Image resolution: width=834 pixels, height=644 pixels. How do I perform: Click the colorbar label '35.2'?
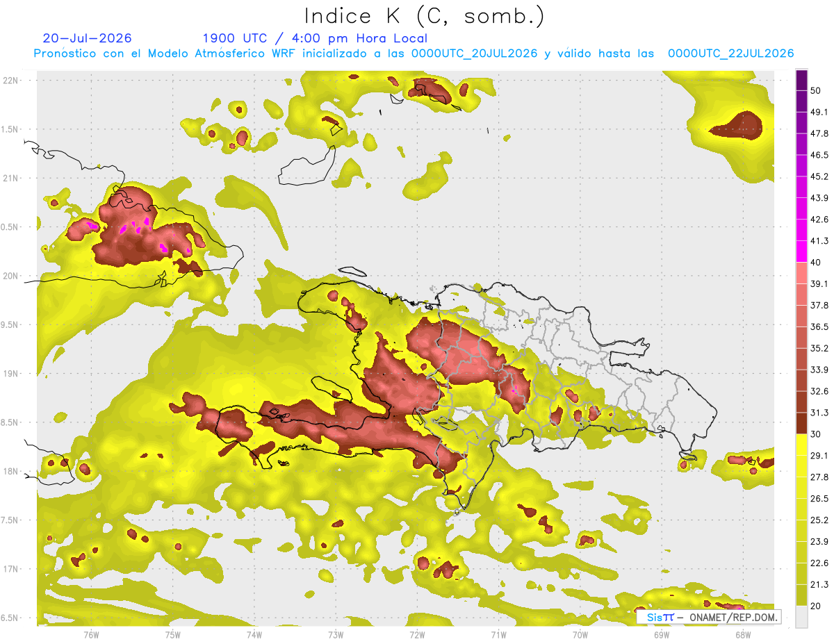pyautogui.click(x=819, y=348)
